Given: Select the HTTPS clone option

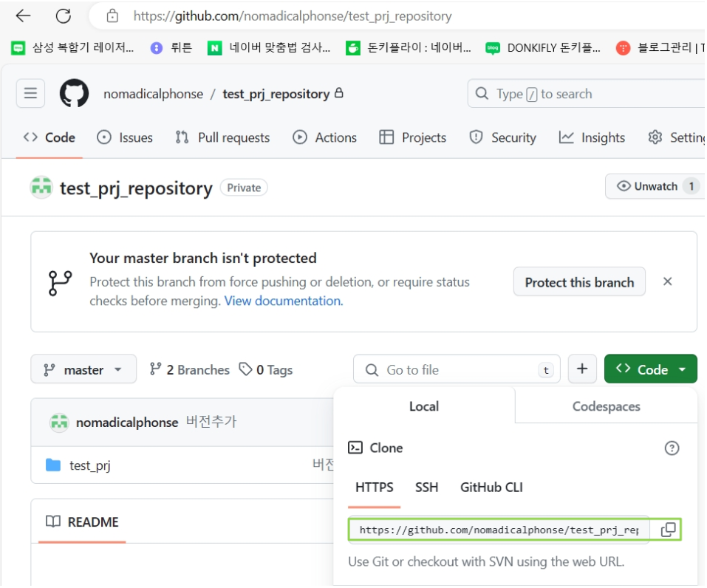Looking at the screenshot, I should (375, 488).
